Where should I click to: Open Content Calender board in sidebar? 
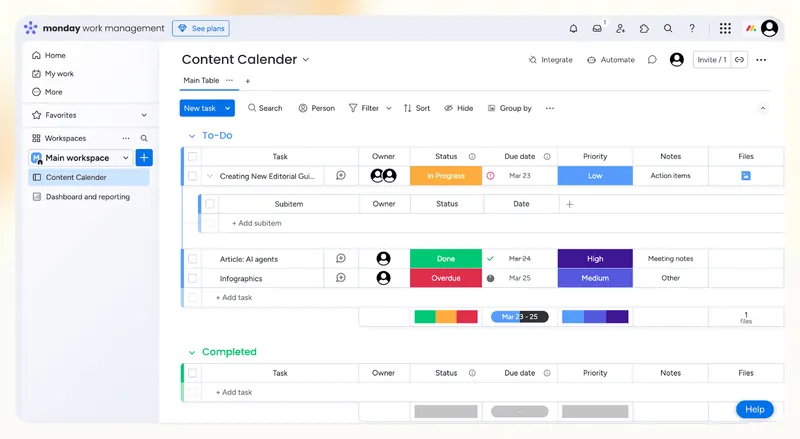pyautogui.click(x=89, y=177)
